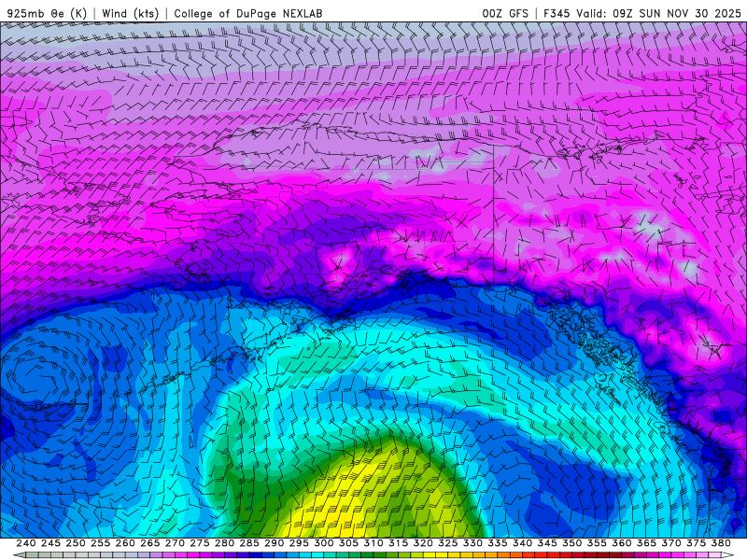Screen dimensions: 747x560
Task: Select the 355 legend value
Action: (x=597, y=543)
